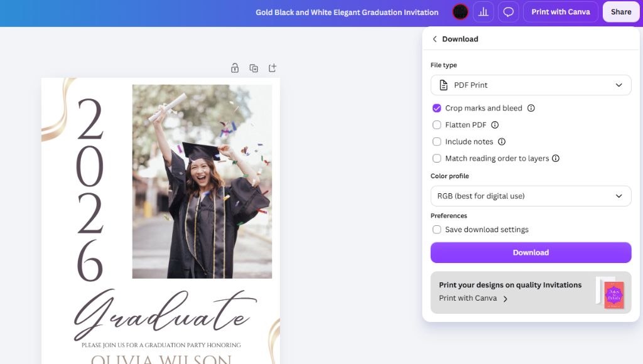Click the Preferences label
The image size is (643, 364).
(448, 216)
